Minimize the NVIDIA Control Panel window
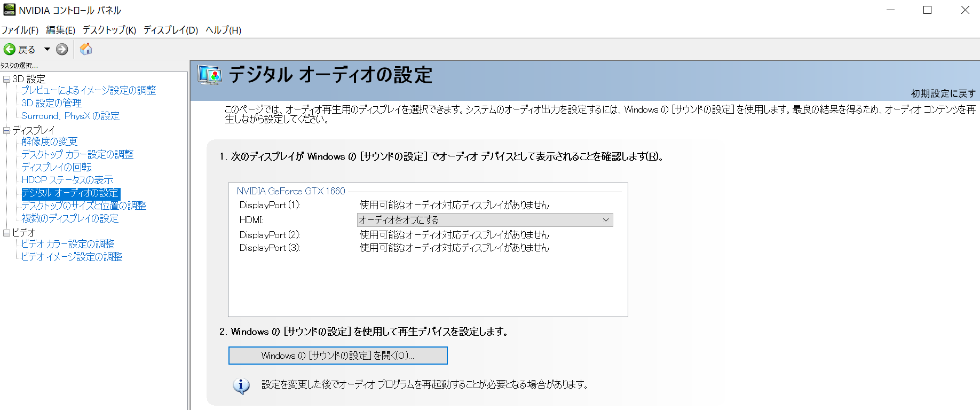Image resolution: width=980 pixels, height=410 pixels. coord(890,10)
